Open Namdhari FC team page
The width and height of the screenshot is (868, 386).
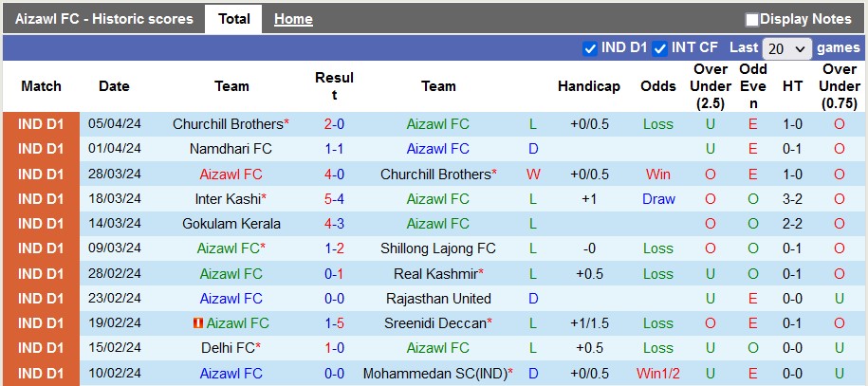click(231, 149)
